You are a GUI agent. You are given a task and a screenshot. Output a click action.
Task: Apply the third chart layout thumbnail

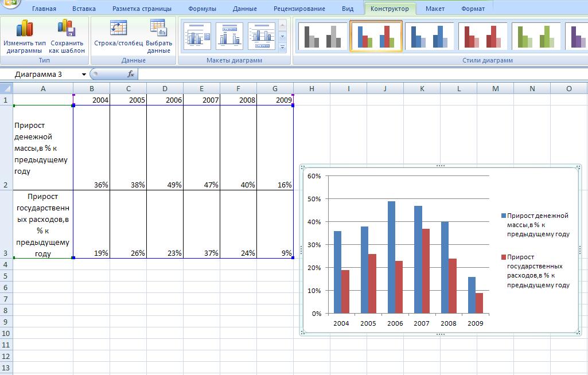262,36
